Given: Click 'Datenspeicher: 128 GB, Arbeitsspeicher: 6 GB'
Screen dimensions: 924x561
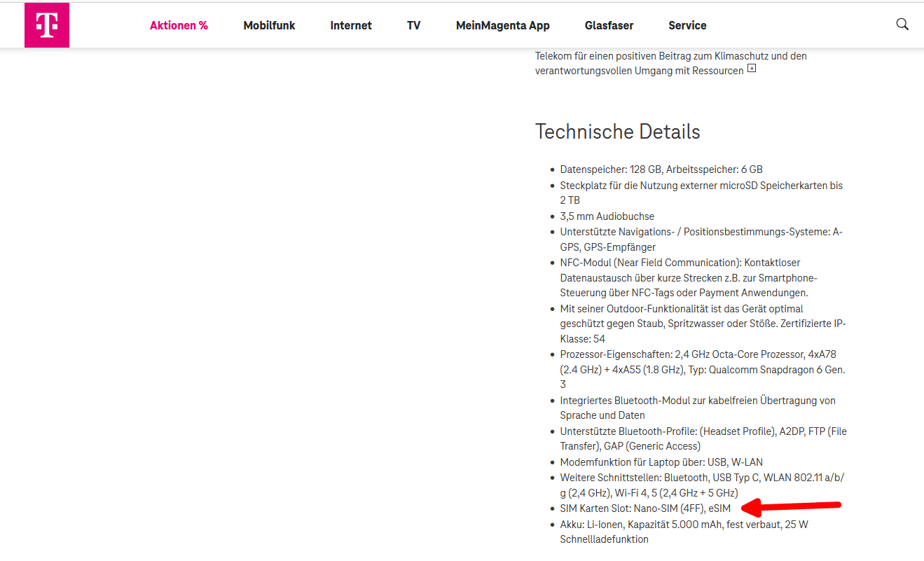Looking at the screenshot, I should tap(661, 169).
